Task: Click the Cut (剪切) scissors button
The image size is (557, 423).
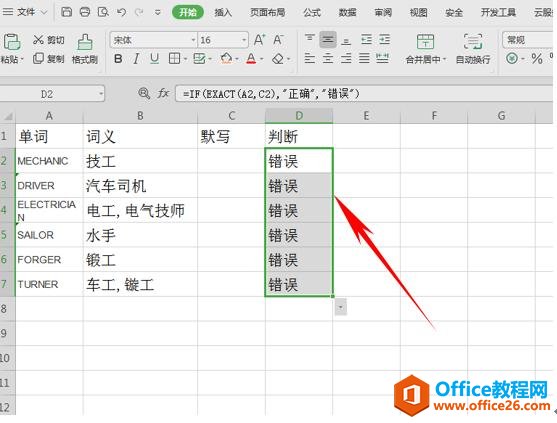Action: 49,40
